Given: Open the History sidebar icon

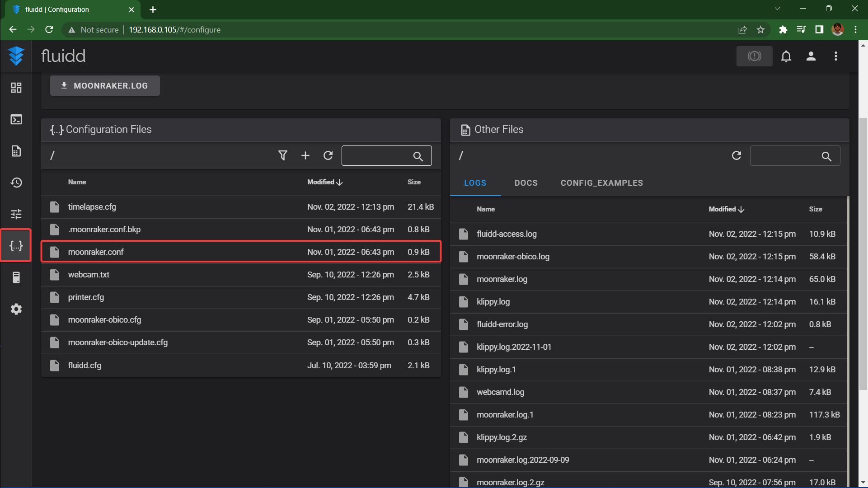Looking at the screenshot, I should point(16,183).
